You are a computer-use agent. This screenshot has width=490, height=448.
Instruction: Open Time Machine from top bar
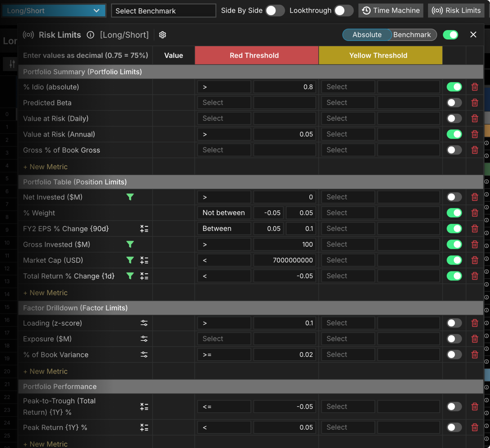point(391,11)
